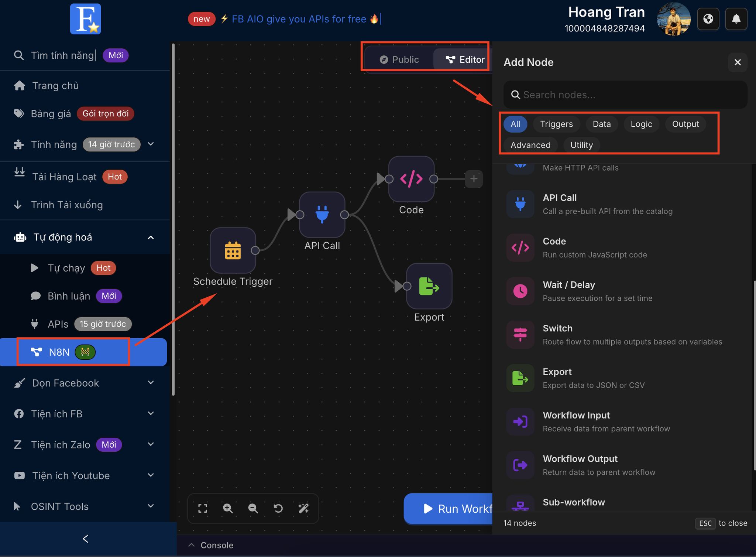This screenshot has height=557, width=756.
Task: Filter nodes by Data
Action: pos(601,124)
